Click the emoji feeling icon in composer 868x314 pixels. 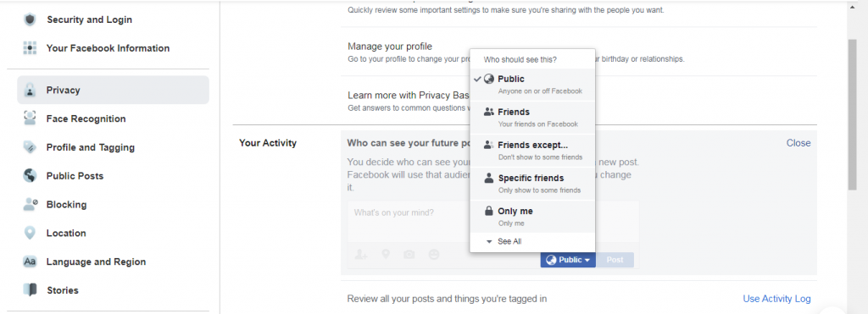tap(434, 255)
